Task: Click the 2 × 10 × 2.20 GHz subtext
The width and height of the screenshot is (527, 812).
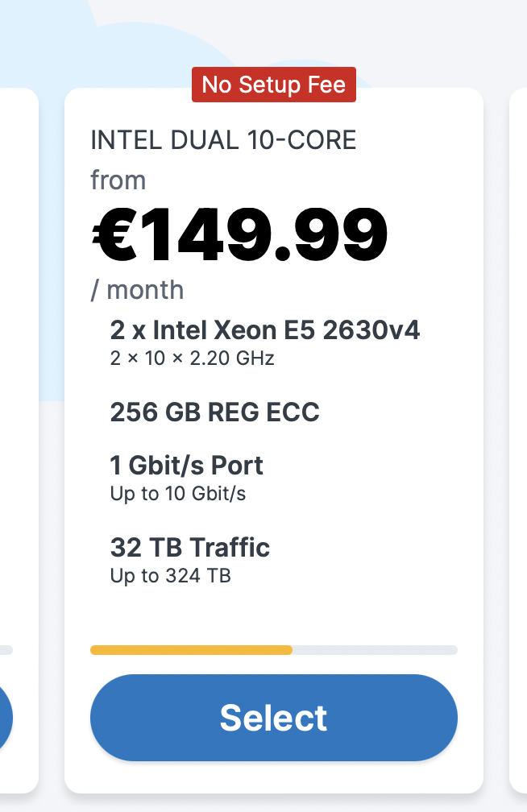Action: (x=192, y=358)
